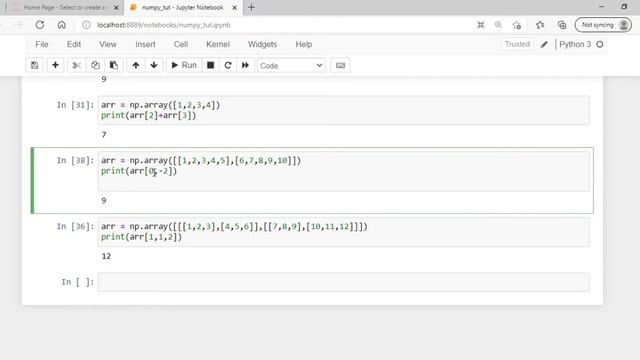Screen dimensions: 640x360
Task: Click the In [38] output value 9
Action: [104, 201]
